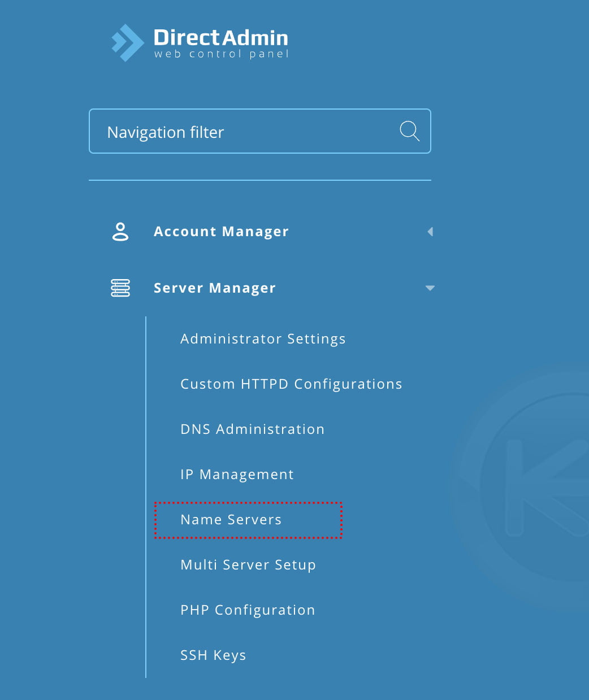Select the Server Manager heading text
This screenshot has height=700, width=589.
click(215, 288)
